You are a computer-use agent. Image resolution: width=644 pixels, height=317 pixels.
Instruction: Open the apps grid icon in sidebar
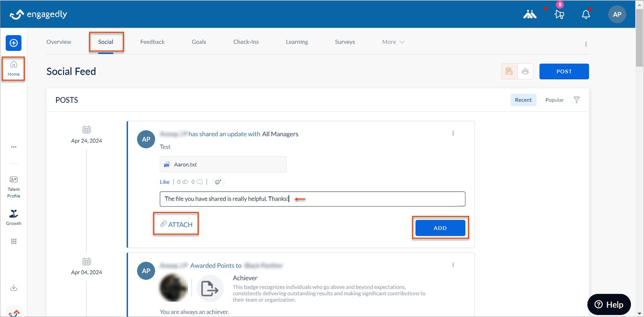14,241
